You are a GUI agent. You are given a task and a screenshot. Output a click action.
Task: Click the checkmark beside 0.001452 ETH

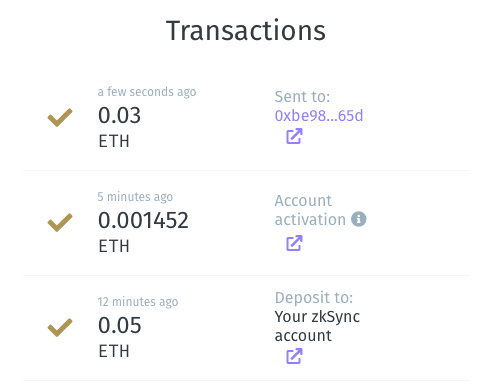60,222
